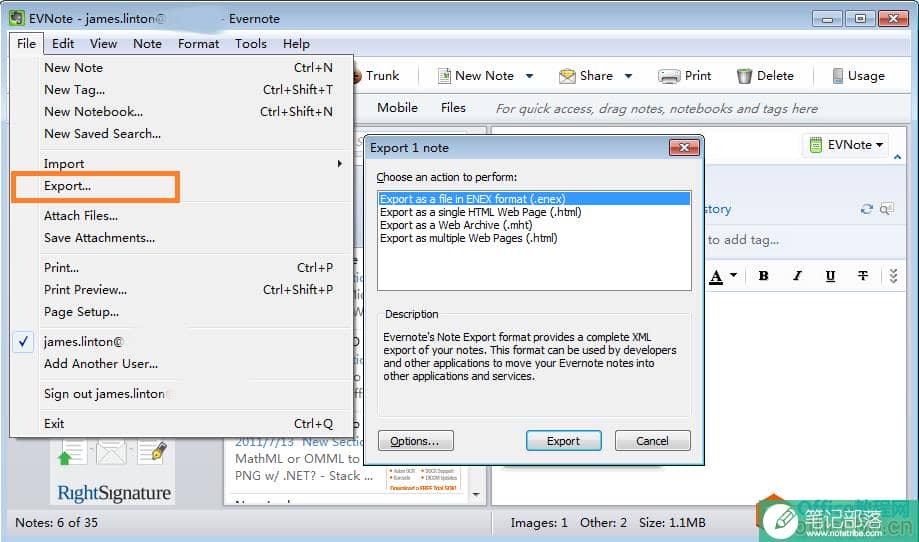
Task: Click the pencil note icon above RightSignature
Action: pyautogui.click(x=151, y=452)
